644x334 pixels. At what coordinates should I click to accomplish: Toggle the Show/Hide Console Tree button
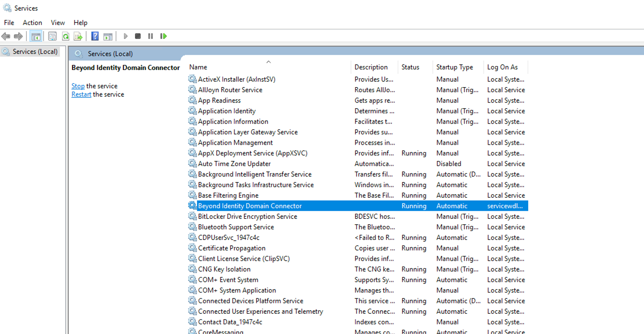(x=36, y=37)
